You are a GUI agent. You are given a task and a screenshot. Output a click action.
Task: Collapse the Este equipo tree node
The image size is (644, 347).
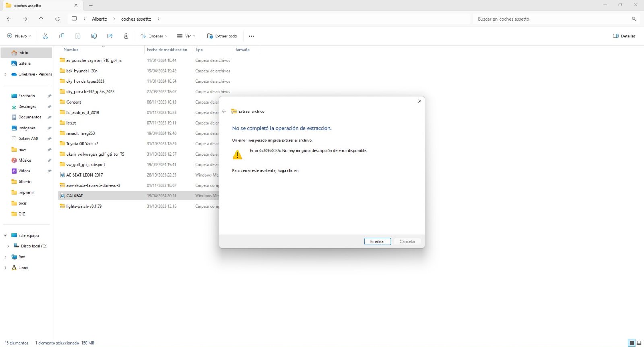(x=5, y=235)
